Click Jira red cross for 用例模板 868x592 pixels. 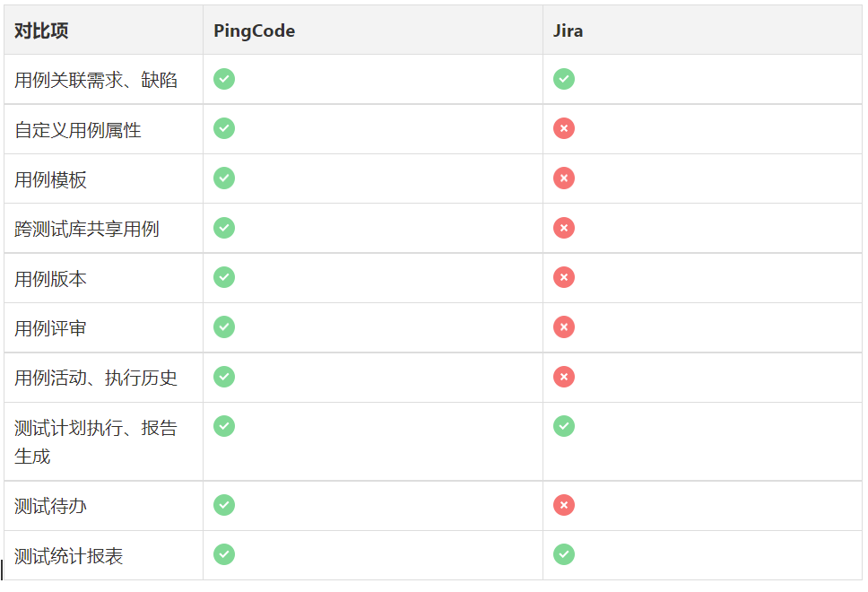(x=564, y=178)
